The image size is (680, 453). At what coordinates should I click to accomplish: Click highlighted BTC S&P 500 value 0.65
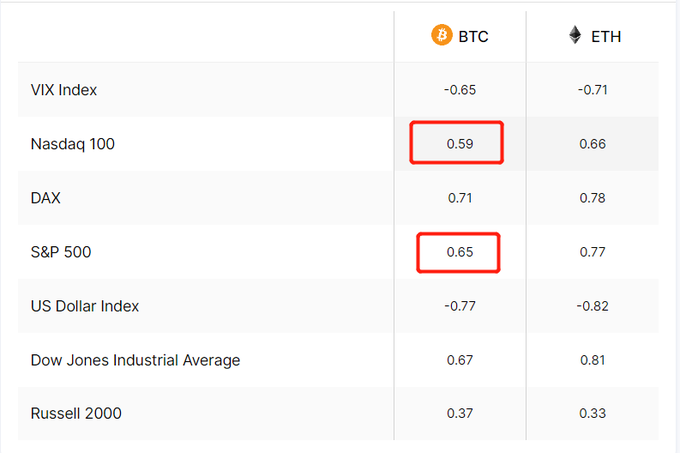[460, 252]
